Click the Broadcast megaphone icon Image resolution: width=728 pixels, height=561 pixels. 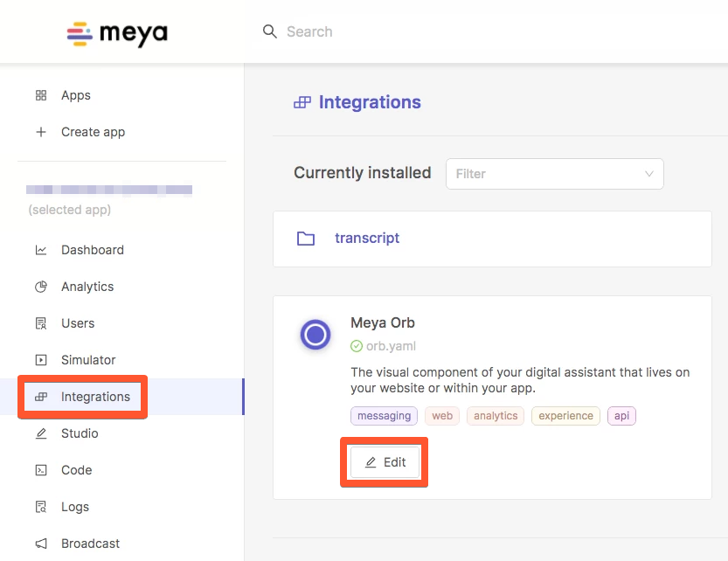[41, 544]
